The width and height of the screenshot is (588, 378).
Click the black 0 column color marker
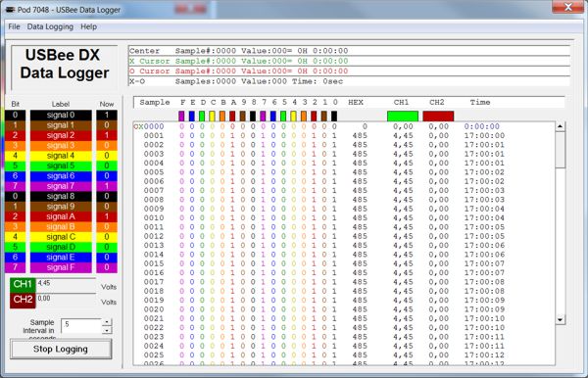click(334, 117)
